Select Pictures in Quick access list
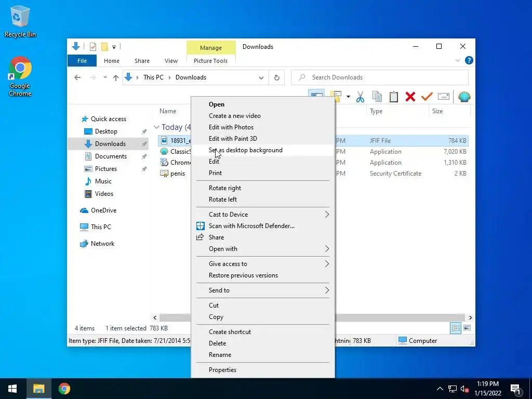Image resolution: width=532 pixels, height=399 pixels. pyautogui.click(x=105, y=169)
